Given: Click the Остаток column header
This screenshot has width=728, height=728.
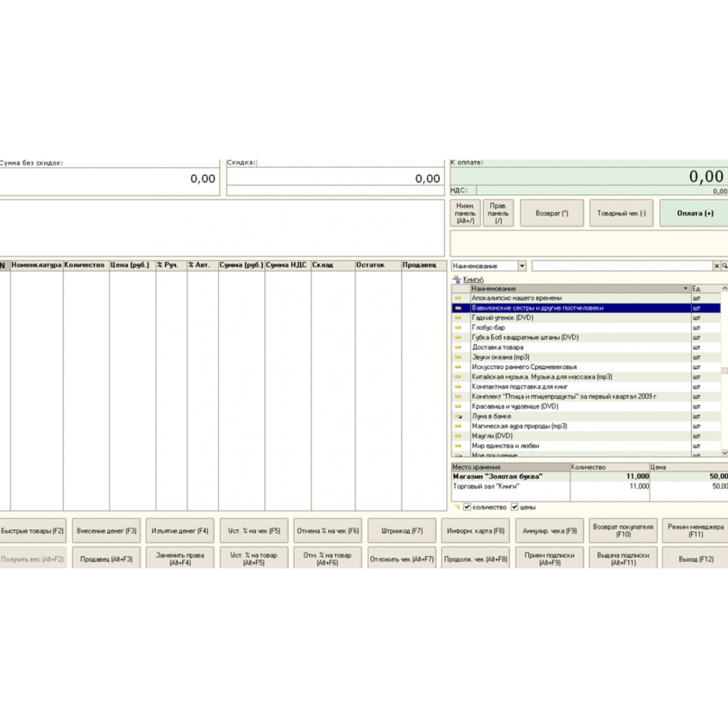Looking at the screenshot, I should point(378,265).
